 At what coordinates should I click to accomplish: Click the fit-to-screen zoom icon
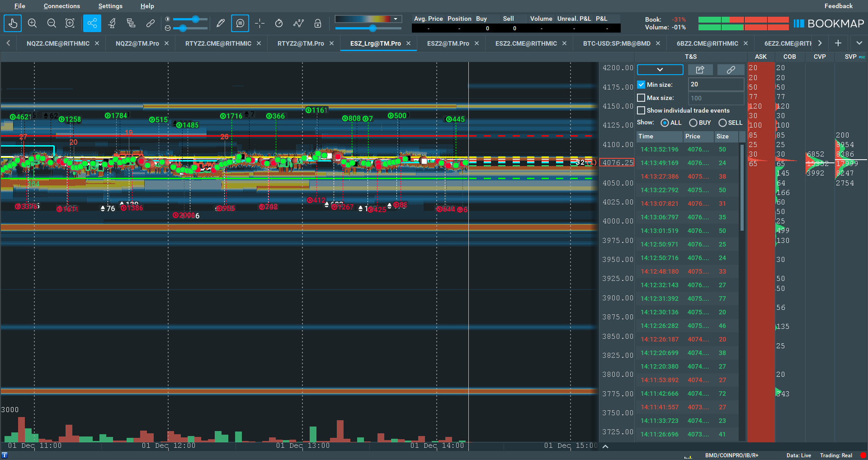pos(70,23)
